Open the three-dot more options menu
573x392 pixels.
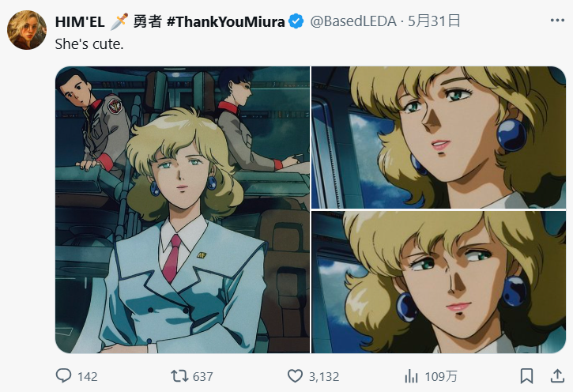pyautogui.click(x=557, y=21)
